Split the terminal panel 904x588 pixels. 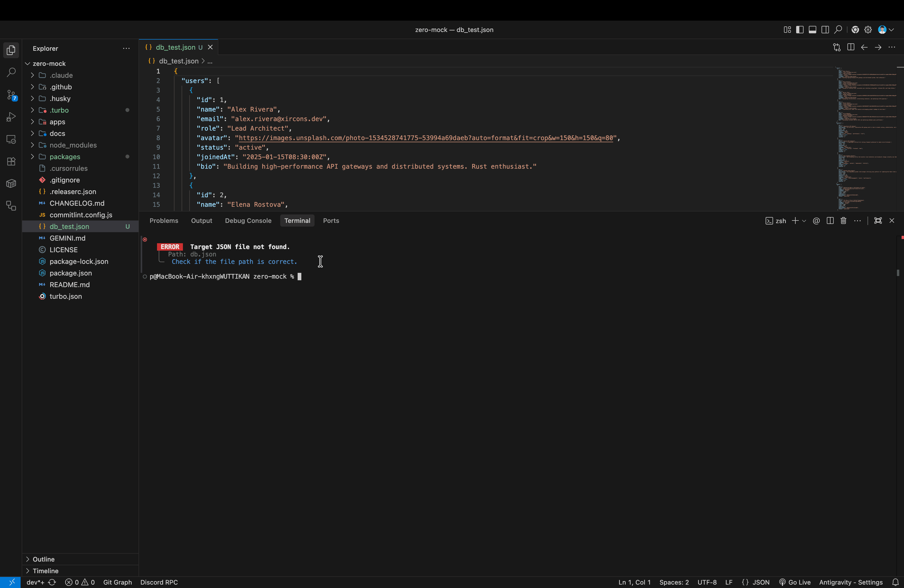point(830,221)
